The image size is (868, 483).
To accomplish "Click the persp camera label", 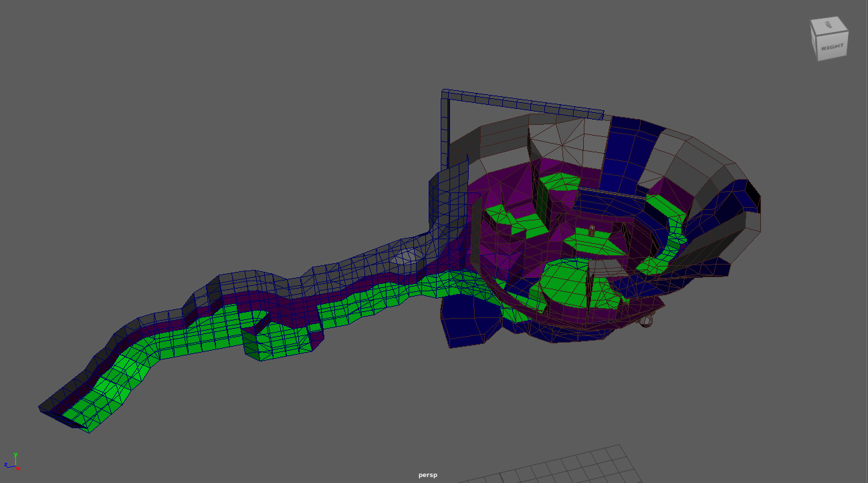I will (x=427, y=475).
